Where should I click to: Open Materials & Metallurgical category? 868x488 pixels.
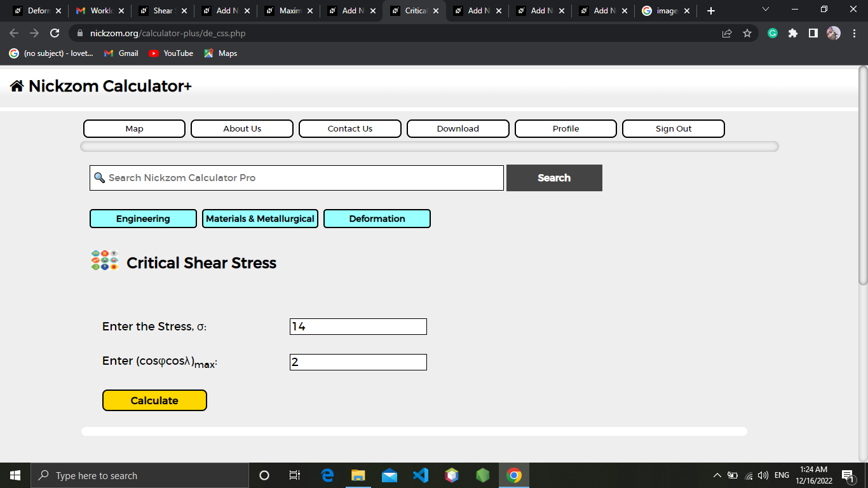(x=260, y=219)
